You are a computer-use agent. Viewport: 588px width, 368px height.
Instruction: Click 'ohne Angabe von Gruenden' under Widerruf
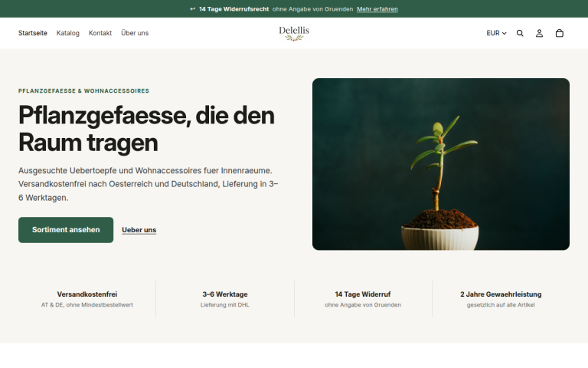[x=363, y=305]
